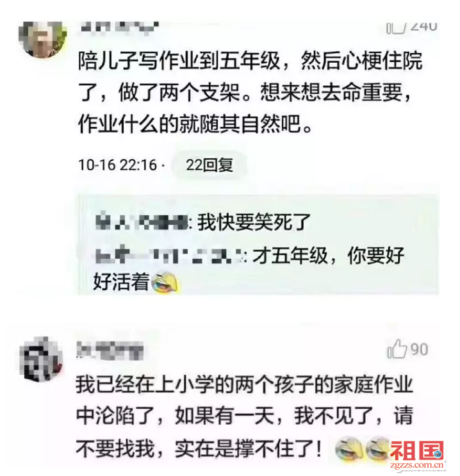460x476 pixels.
Task: Click the second commenter's blurred username
Action: click(x=110, y=350)
